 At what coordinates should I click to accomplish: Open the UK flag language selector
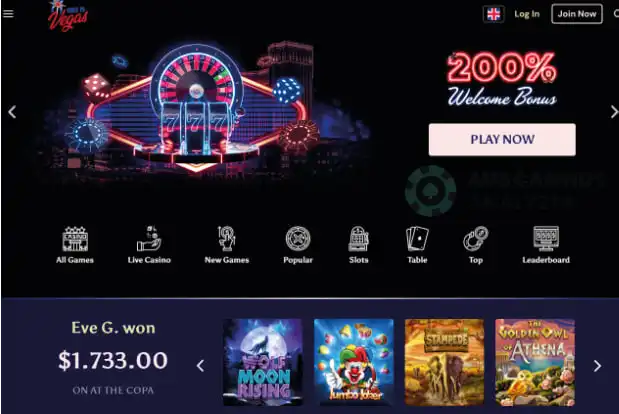pos(493,14)
